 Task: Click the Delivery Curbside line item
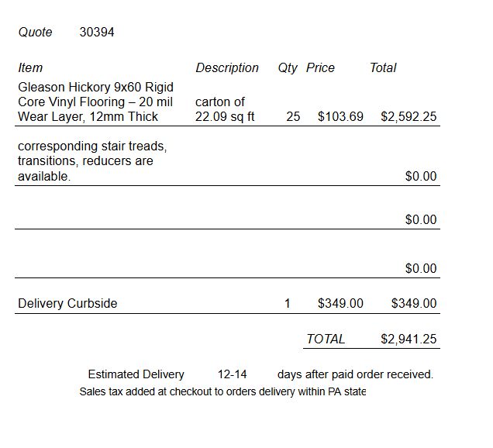[x=67, y=303]
